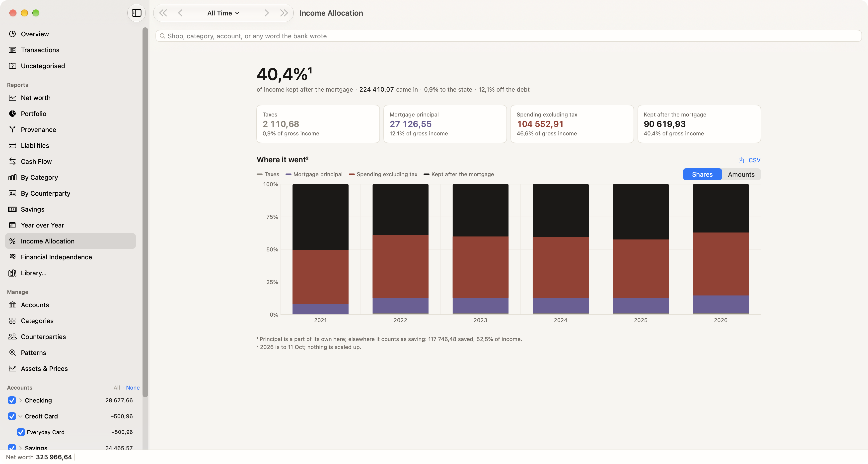This screenshot has height=464, width=868.
Task: Open Income Allocation report
Action: (71, 241)
